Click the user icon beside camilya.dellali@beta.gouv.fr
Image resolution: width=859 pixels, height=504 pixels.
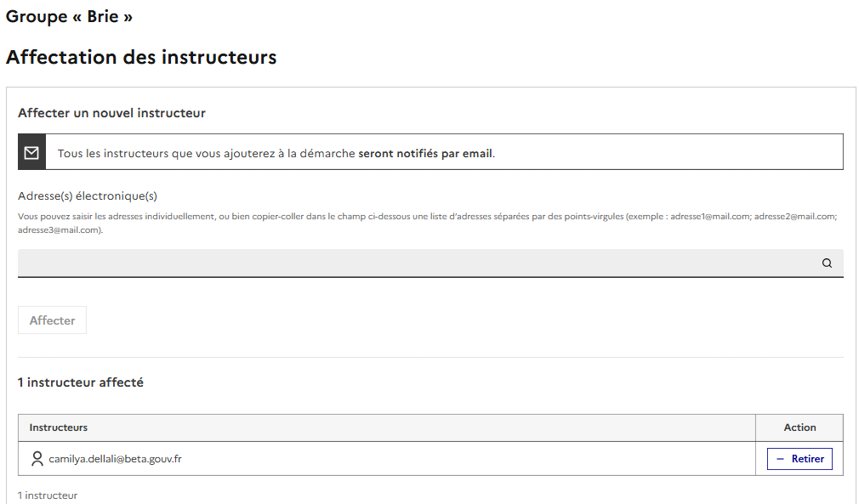click(37, 459)
